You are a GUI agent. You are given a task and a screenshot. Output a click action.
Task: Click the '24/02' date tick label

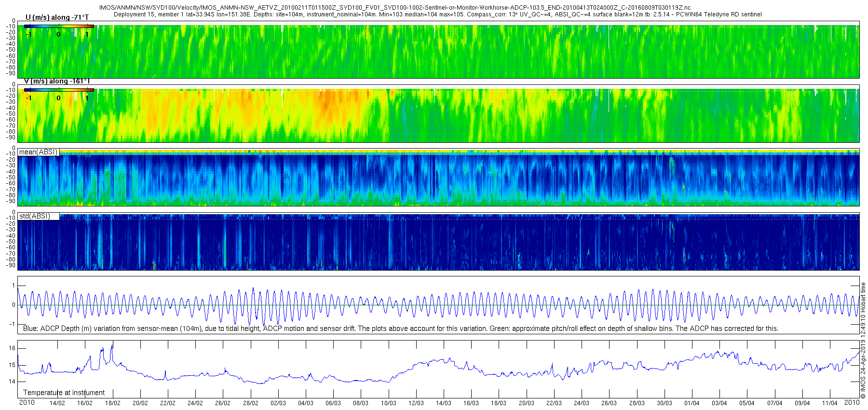pos(195,403)
